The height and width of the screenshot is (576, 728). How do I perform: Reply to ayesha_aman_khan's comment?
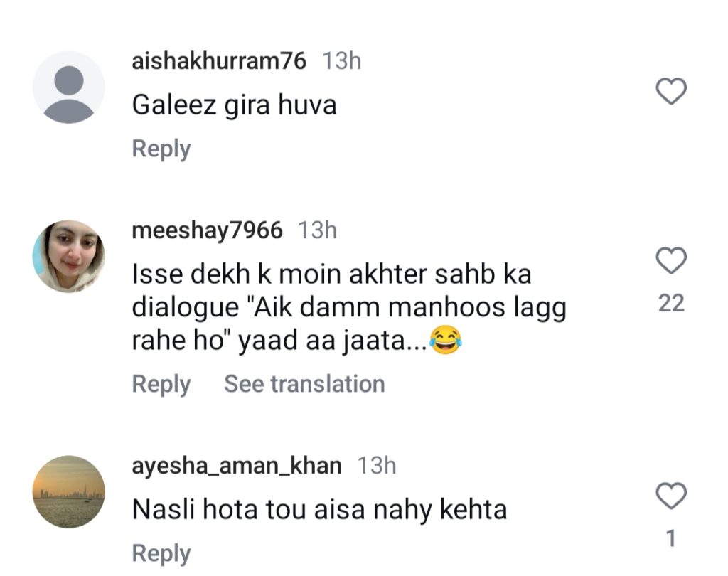tap(161, 554)
